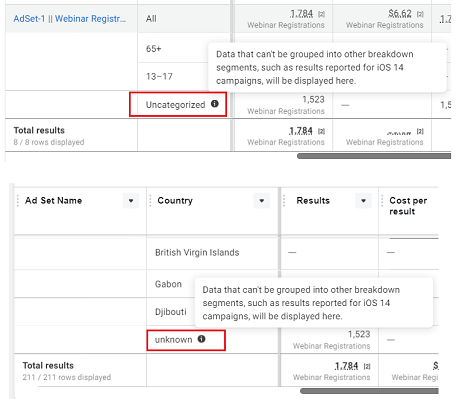This screenshot has width=456, height=400.
Task: Click the Cost per result column header
Action: [x=408, y=206]
